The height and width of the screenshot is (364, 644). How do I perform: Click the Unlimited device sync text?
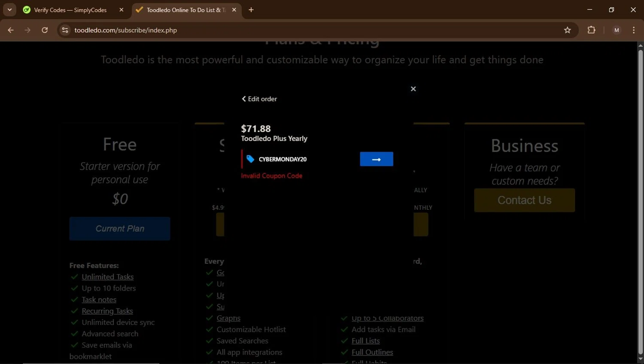[118, 322]
